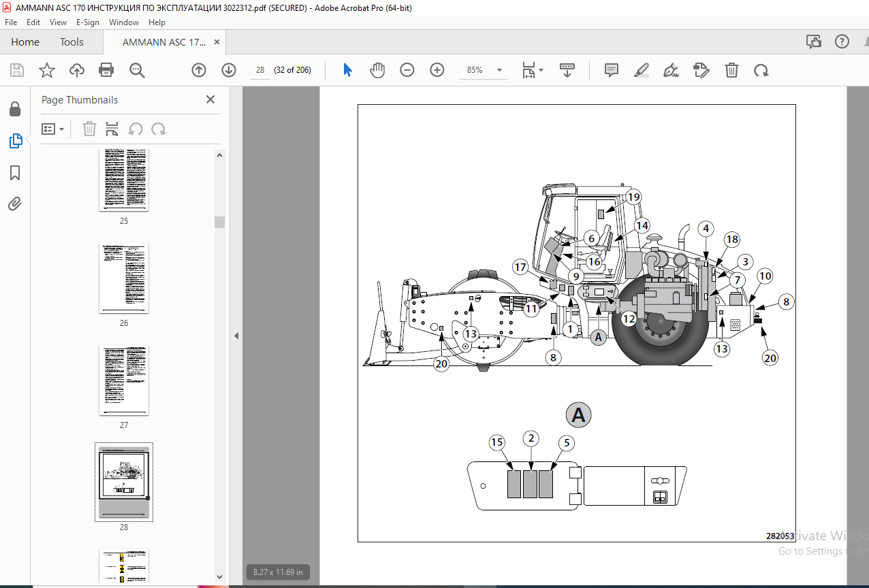
Task: Open thumbnails options menu dropdown
Action: tap(53, 129)
